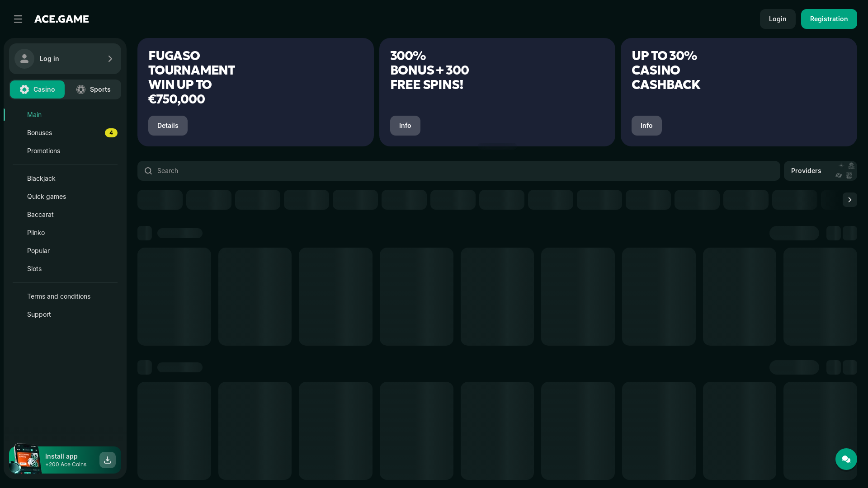Open Plinko category

[x=65, y=233]
